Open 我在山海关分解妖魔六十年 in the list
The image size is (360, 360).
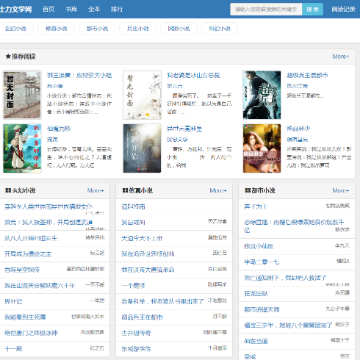pyautogui.click(x=40, y=286)
